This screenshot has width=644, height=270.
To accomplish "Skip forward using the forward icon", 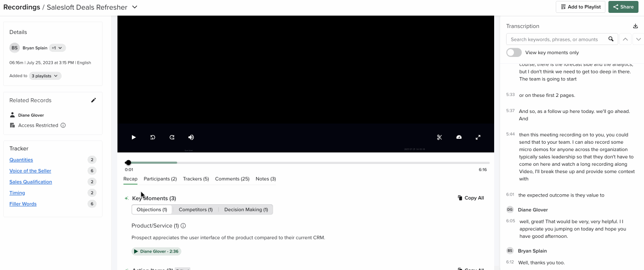I will [x=172, y=137].
